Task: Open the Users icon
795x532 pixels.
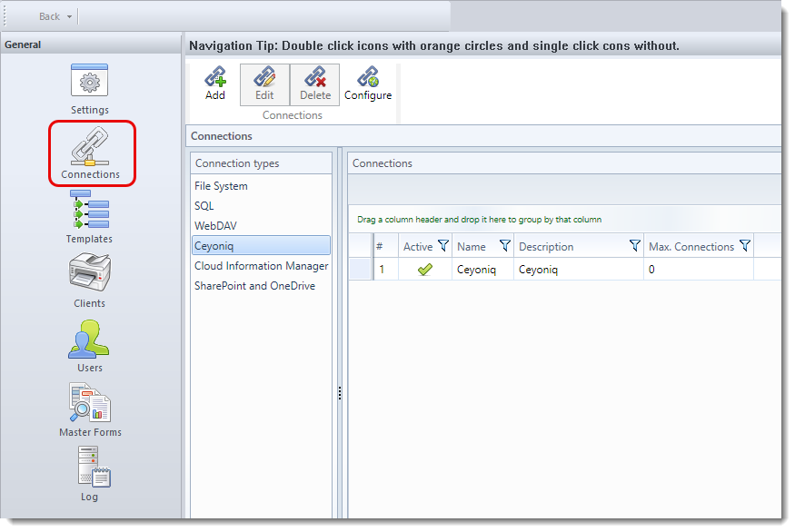Action: (90, 340)
